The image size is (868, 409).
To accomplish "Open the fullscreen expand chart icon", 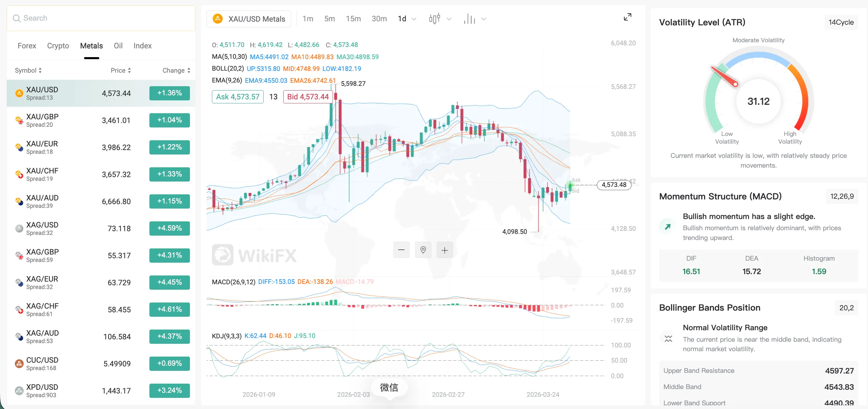I will [627, 17].
